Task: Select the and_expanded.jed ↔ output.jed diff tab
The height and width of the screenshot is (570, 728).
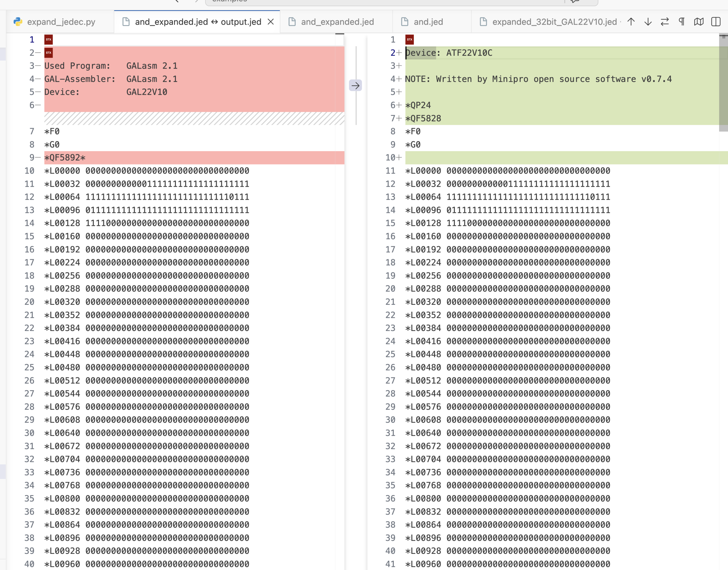Action: click(197, 22)
